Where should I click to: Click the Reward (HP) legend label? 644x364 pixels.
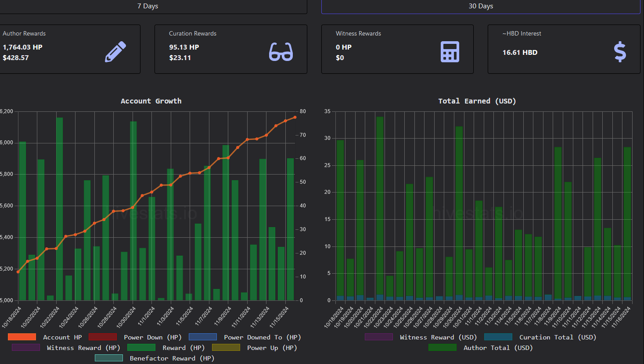[x=183, y=348]
